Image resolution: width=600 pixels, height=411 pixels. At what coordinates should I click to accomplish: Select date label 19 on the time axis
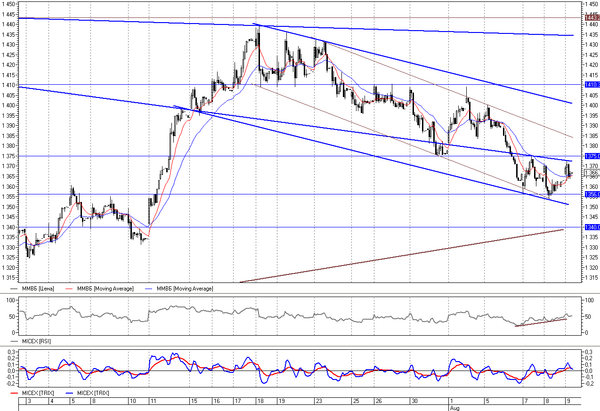(x=281, y=401)
